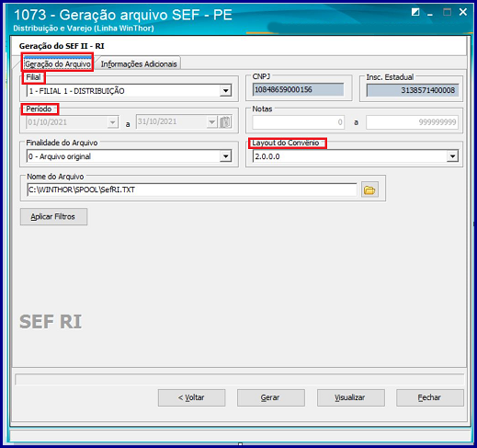Click the Gerar button

click(x=271, y=397)
